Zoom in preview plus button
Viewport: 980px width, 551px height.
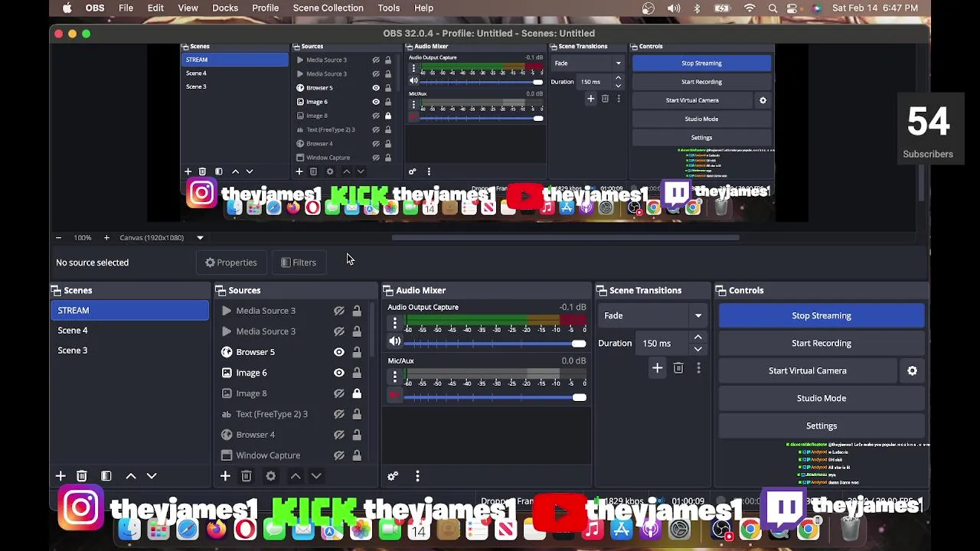coord(106,237)
